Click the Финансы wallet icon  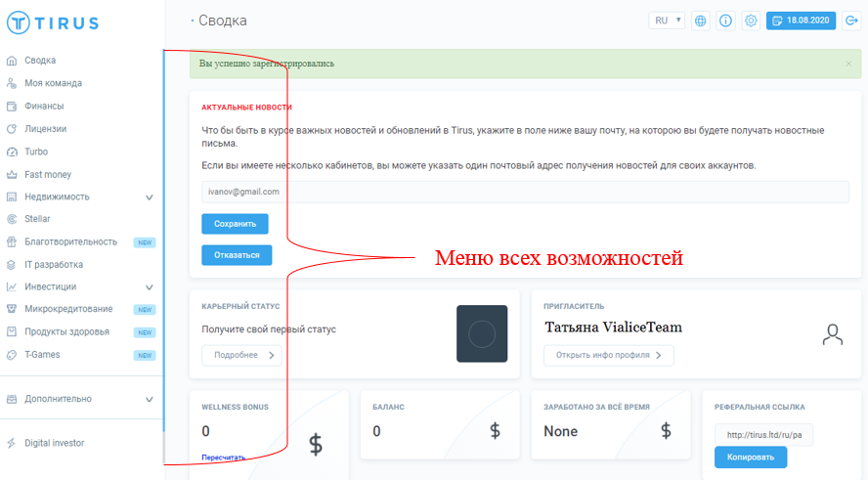point(12,106)
